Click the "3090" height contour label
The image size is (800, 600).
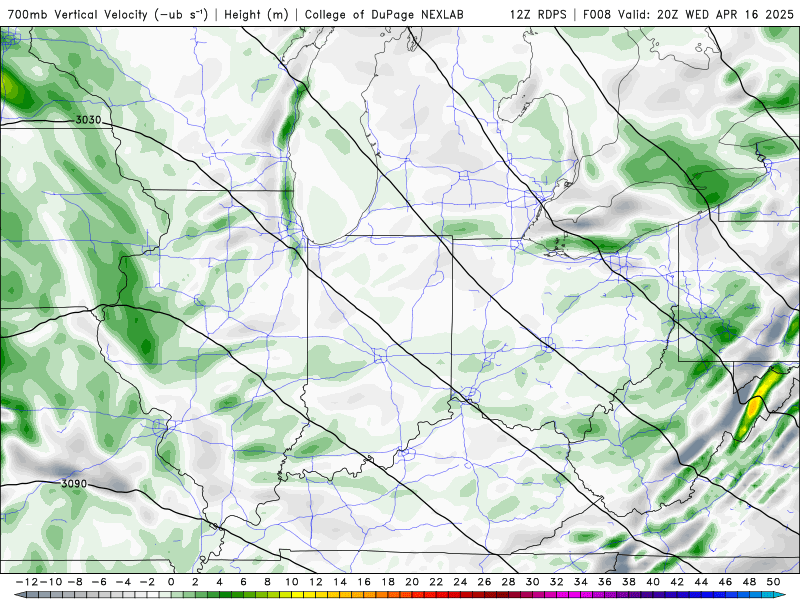pyautogui.click(x=74, y=483)
